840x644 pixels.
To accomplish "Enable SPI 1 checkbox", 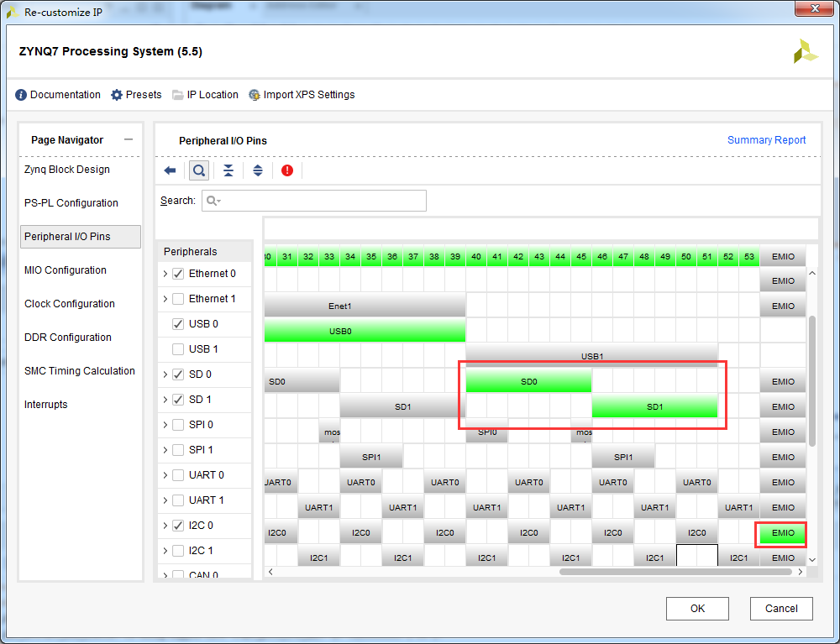I will pyautogui.click(x=178, y=450).
